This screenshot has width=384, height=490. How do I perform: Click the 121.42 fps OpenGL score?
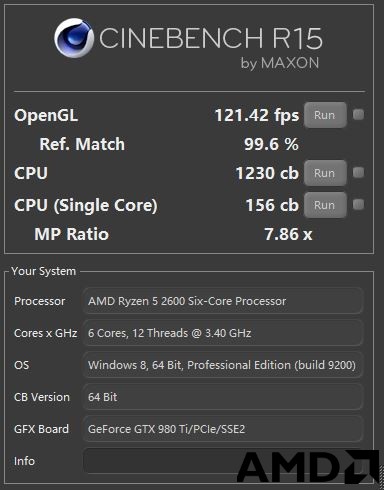click(x=257, y=116)
